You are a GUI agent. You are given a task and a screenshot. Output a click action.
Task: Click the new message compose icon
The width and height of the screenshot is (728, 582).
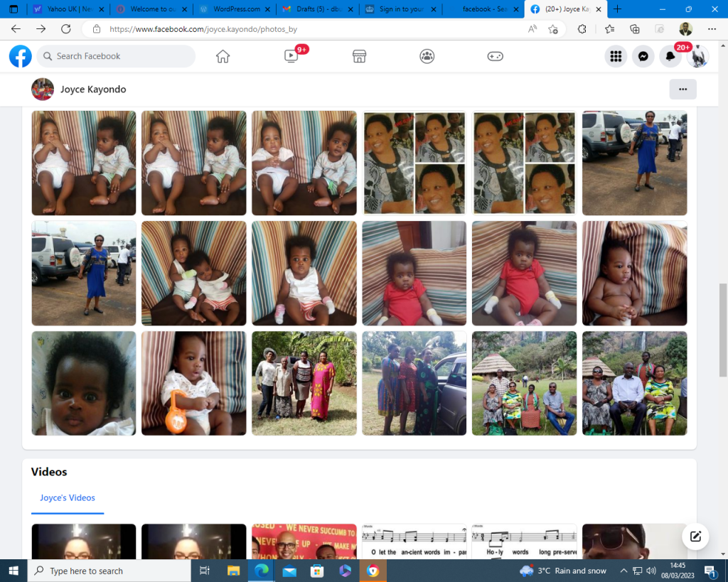(x=695, y=537)
